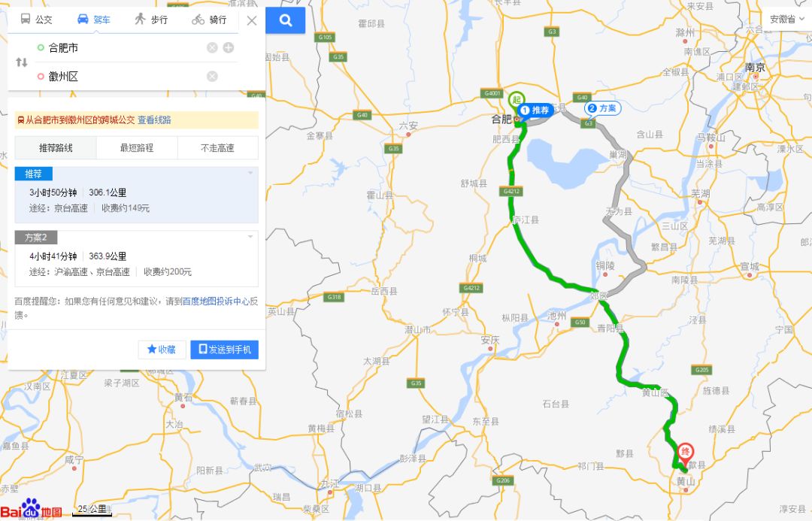This screenshot has height=521, width=812.
Task: Click the Baidu map logo
Action: click(x=31, y=510)
